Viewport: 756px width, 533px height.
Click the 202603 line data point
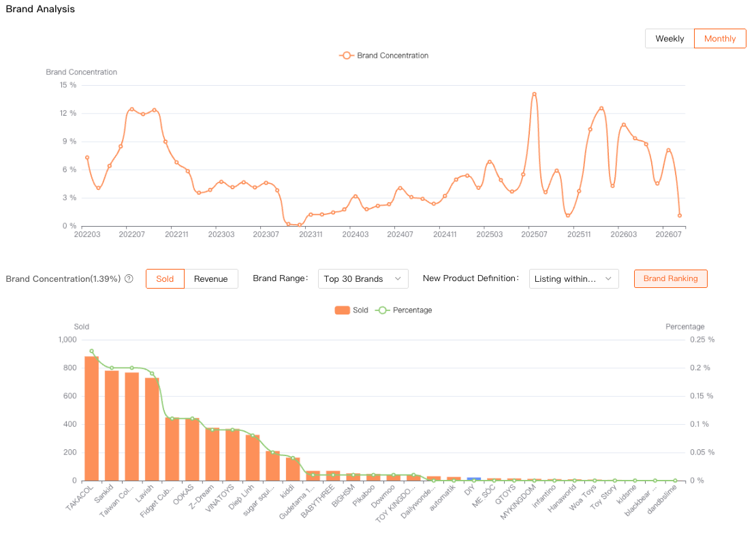[624, 125]
